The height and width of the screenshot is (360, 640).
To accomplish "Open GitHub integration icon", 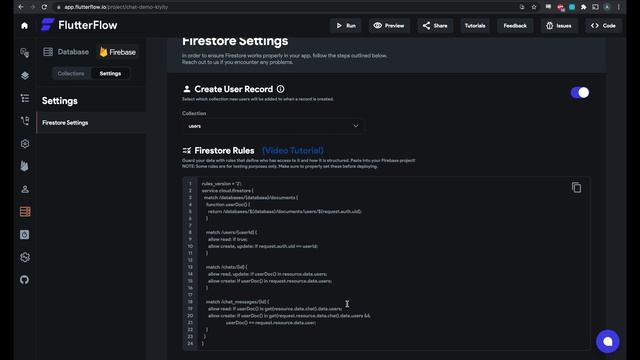I will pyautogui.click(x=24, y=280).
